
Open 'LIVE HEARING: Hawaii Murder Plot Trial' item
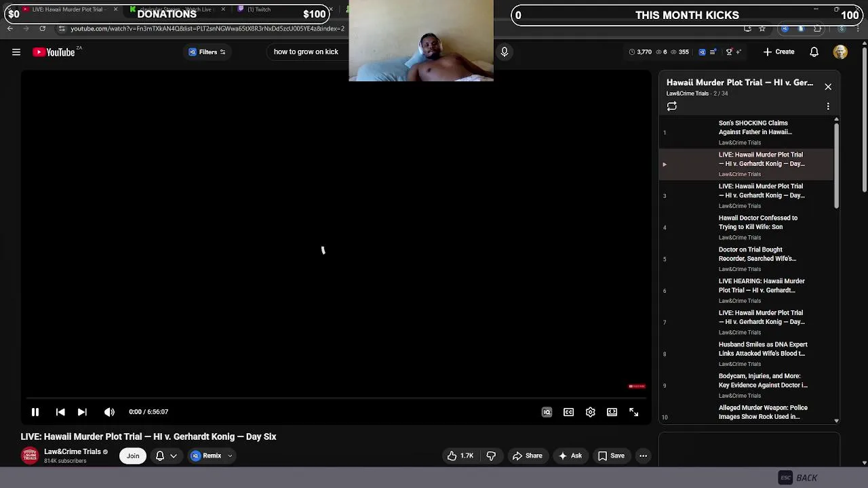point(746,290)
